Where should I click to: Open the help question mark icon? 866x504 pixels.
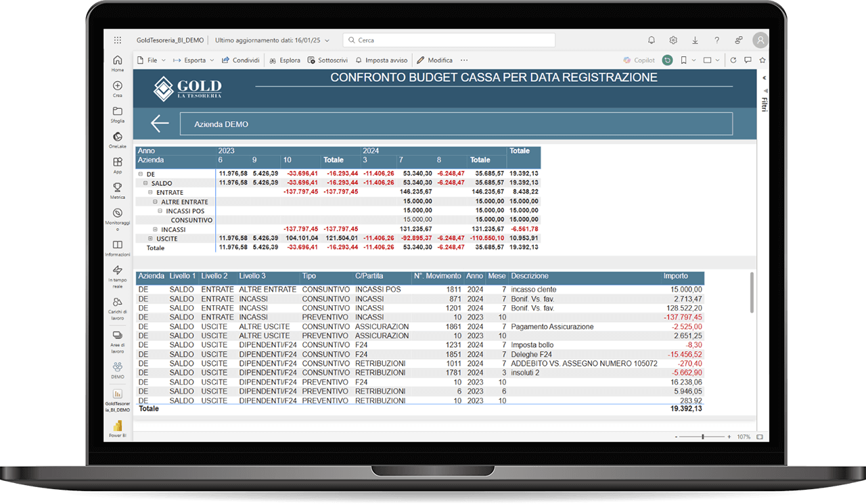717,40
